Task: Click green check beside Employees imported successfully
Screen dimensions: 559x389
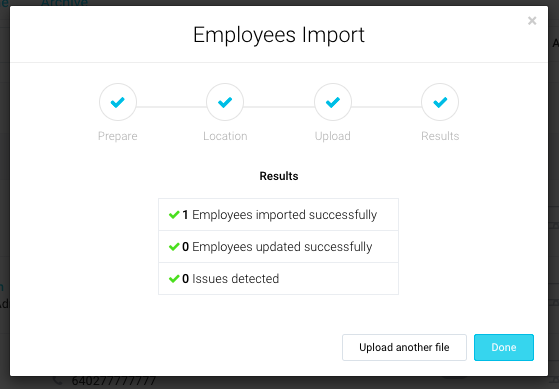Action: pyautogui.click(x=174, y=215)
